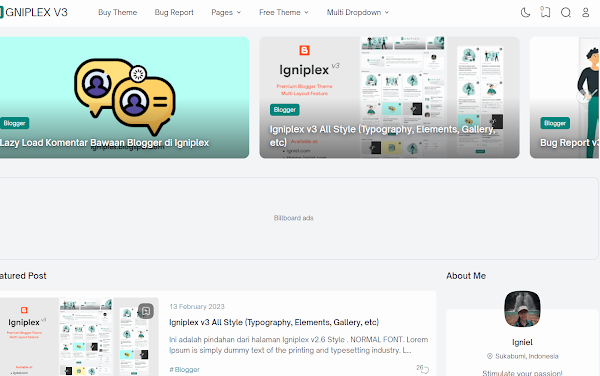Open the comments icon showing 26

(x=422, y=368)
